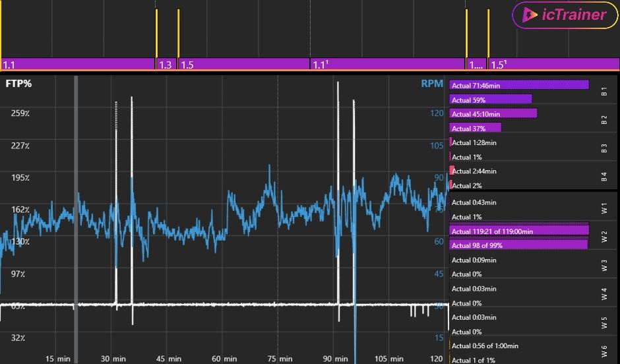Click the B2 Actual 45:10min bar
Screen dimensions: 620x364
[x=493, y=113]
